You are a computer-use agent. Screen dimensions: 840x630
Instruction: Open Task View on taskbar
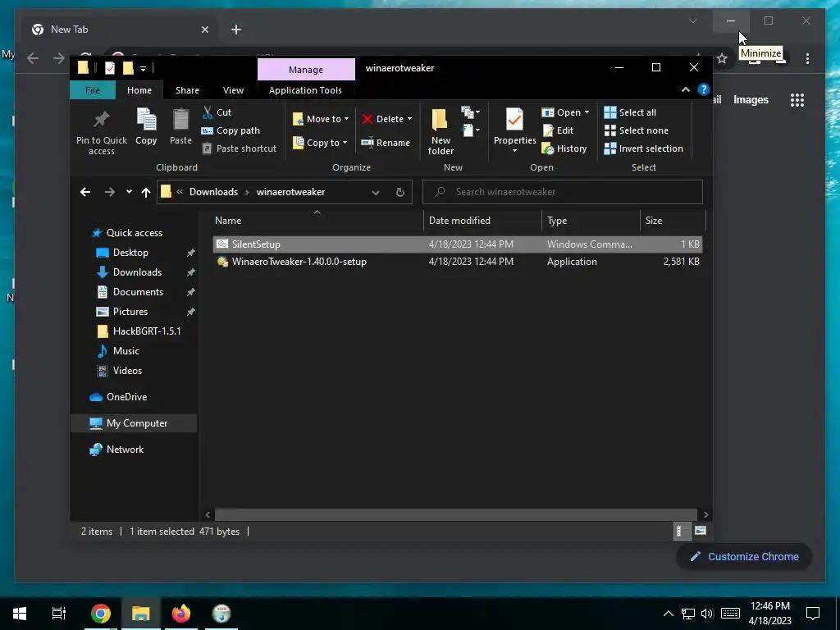[58, 613]
